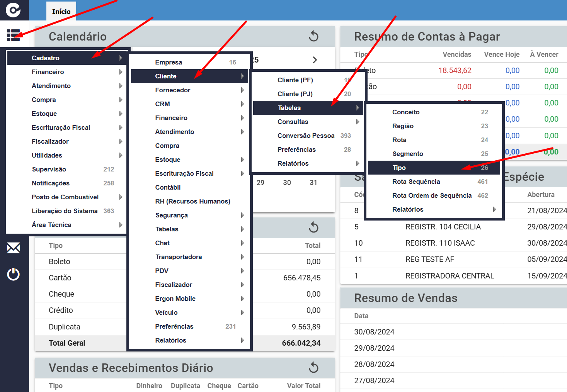Select Rota 24 table entry
This screenshot has width=567, height=392.
(x=434, y=140)
